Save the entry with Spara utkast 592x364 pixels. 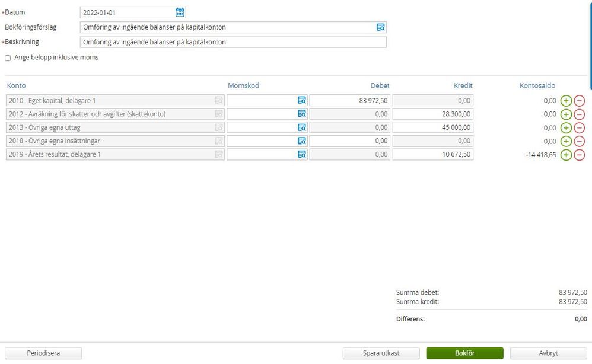point(381,353)
